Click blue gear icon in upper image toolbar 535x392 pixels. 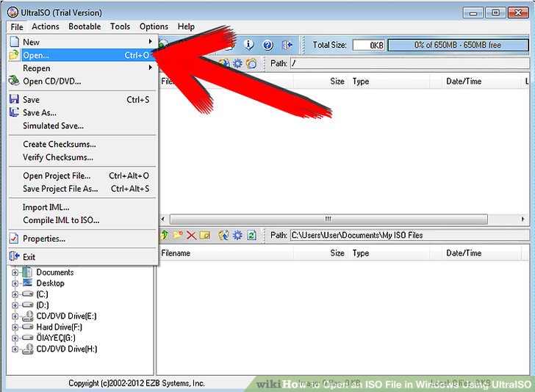237,63
